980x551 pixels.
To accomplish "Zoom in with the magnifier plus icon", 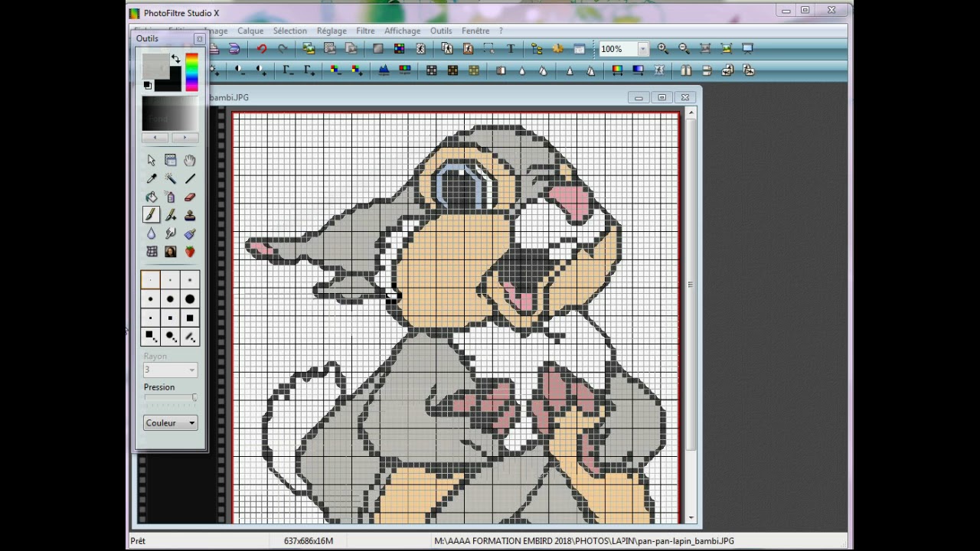I will tap(663, 49).
